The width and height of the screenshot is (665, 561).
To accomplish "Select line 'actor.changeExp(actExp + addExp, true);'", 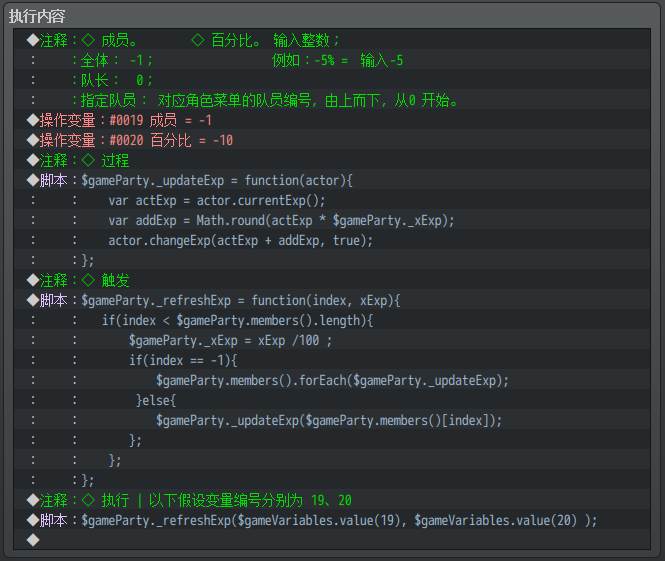I will [x=332, y=240].
